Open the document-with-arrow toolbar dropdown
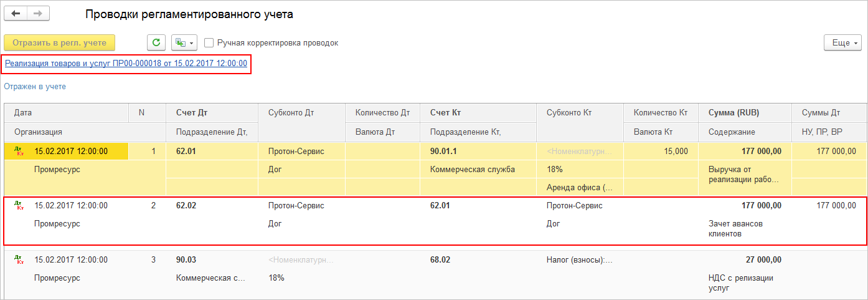Image resolution: width=868 pixels, height=300 pixels. click(183, 42)
